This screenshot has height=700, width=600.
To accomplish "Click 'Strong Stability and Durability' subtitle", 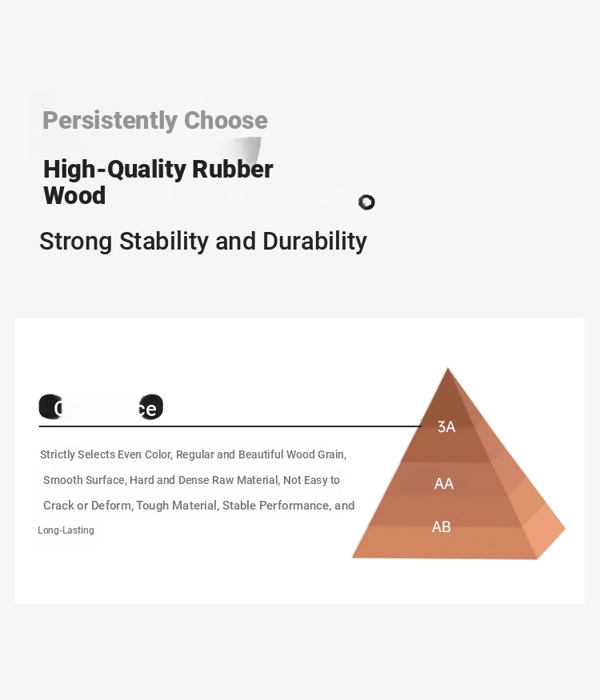I will 203,241.
